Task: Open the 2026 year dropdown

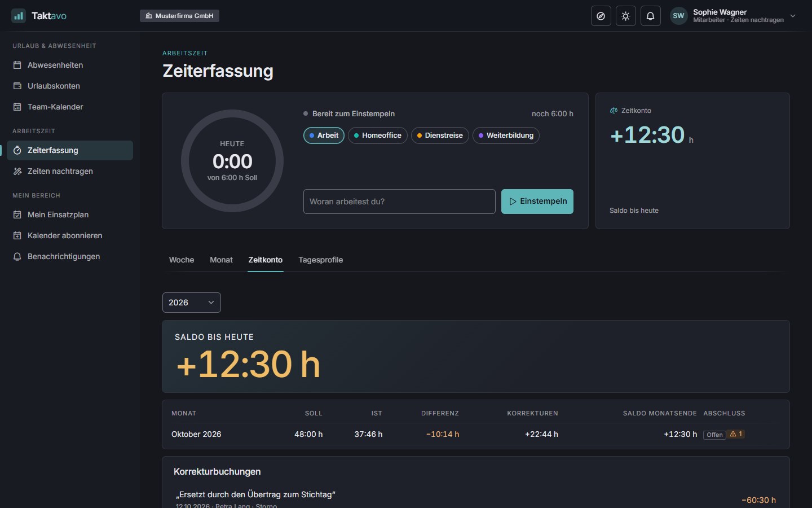Action: (x=192, y=303)
